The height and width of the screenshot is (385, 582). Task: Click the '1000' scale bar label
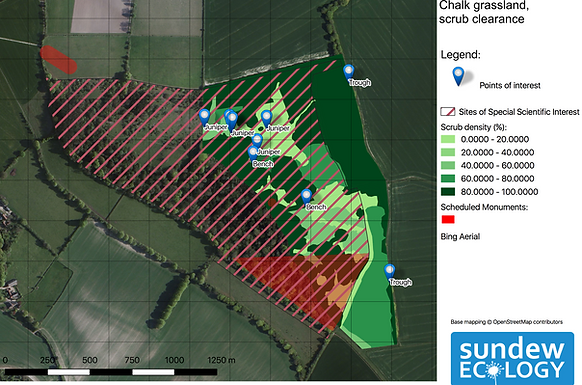[x=174, y=360]
